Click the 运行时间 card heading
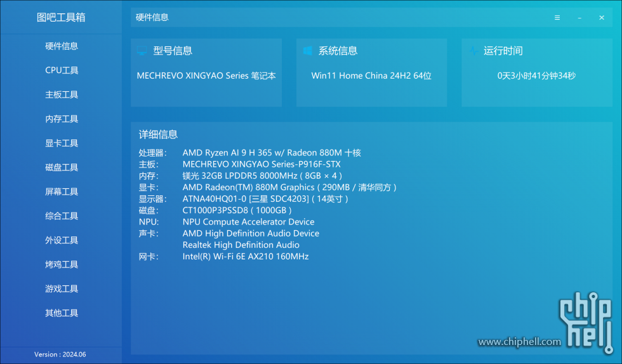The height and width of the screenshot is (364, 622). [x=503, y=51]
